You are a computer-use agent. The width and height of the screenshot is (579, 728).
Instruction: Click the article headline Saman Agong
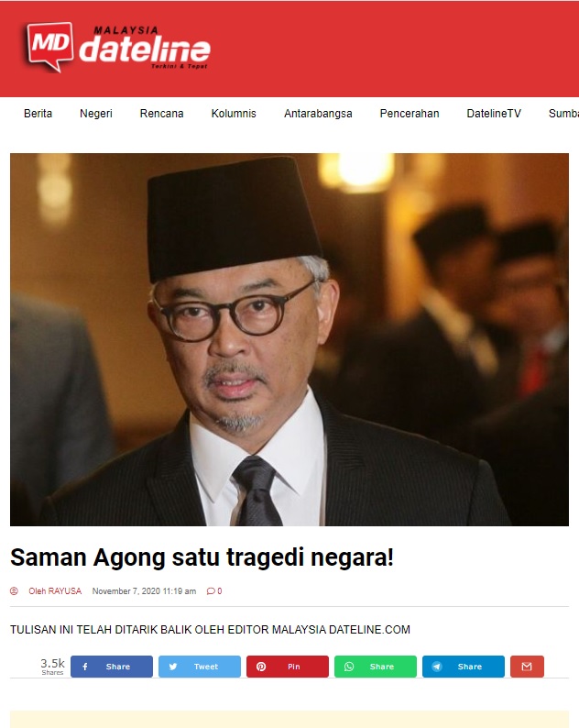tap(202, 557)
